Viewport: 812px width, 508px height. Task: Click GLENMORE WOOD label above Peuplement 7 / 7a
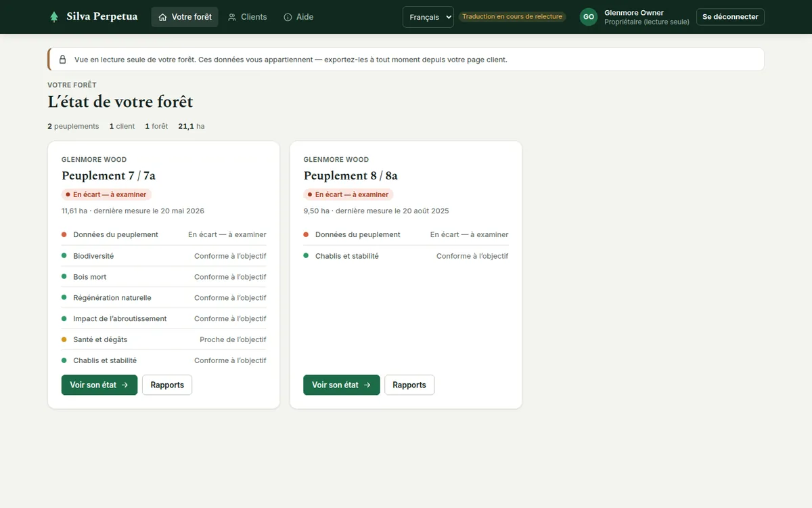[94, 160]
